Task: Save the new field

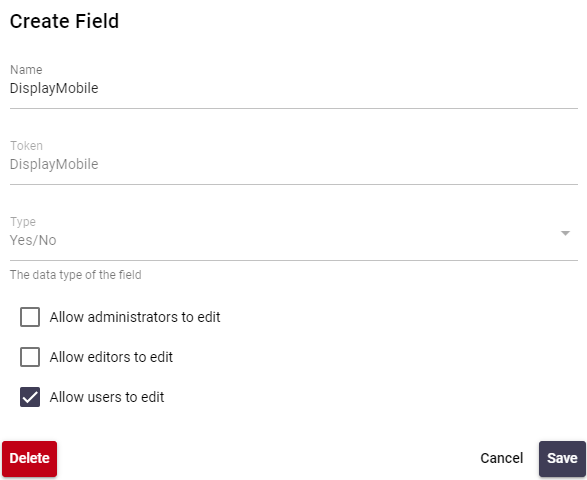Action: [562, 458]
